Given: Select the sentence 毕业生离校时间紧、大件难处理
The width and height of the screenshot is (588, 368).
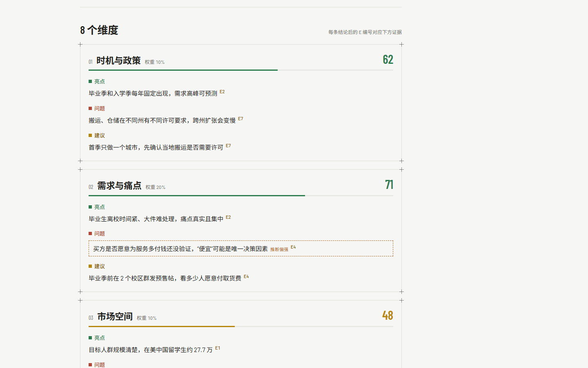Looking at the screenshot, I should click(131, 219).
